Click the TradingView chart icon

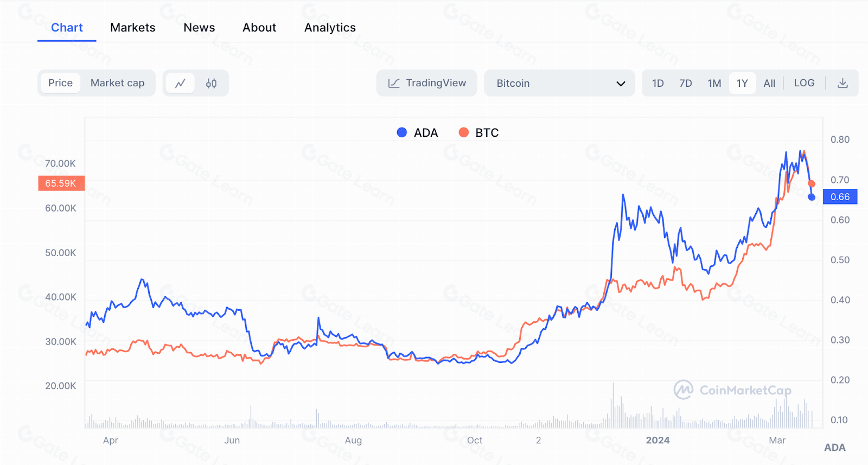(x=394, y=83)
